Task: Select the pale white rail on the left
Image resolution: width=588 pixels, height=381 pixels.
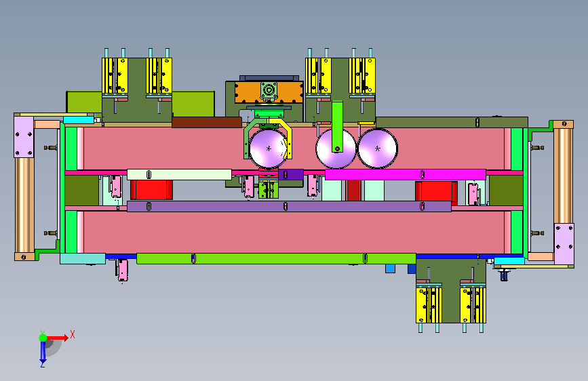Action: pyautogui.click(x=179, y=174)
